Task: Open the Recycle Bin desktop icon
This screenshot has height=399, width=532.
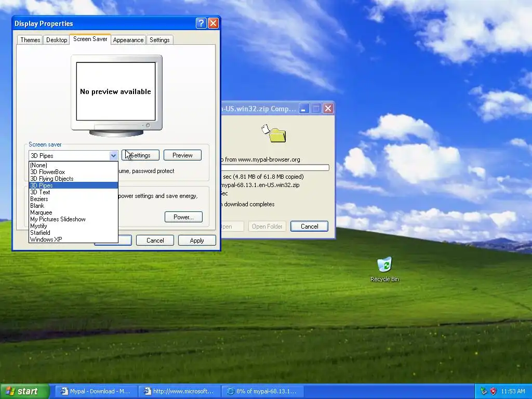Action: point(384,270)
